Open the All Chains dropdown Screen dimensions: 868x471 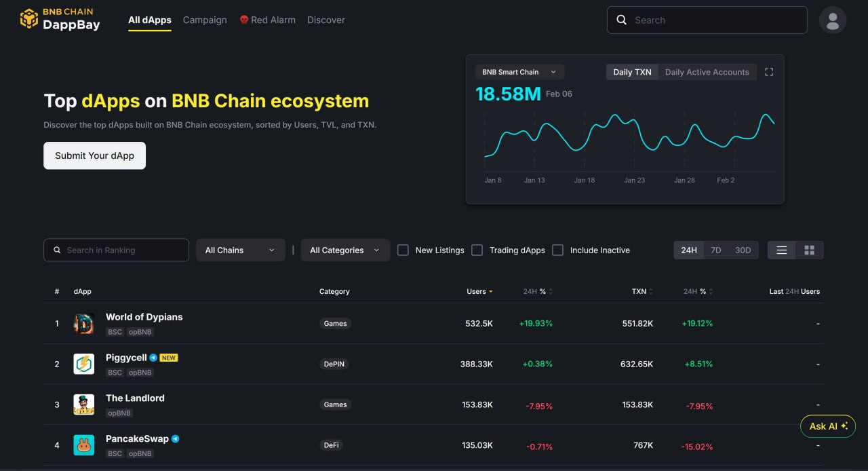coord(240,250)
